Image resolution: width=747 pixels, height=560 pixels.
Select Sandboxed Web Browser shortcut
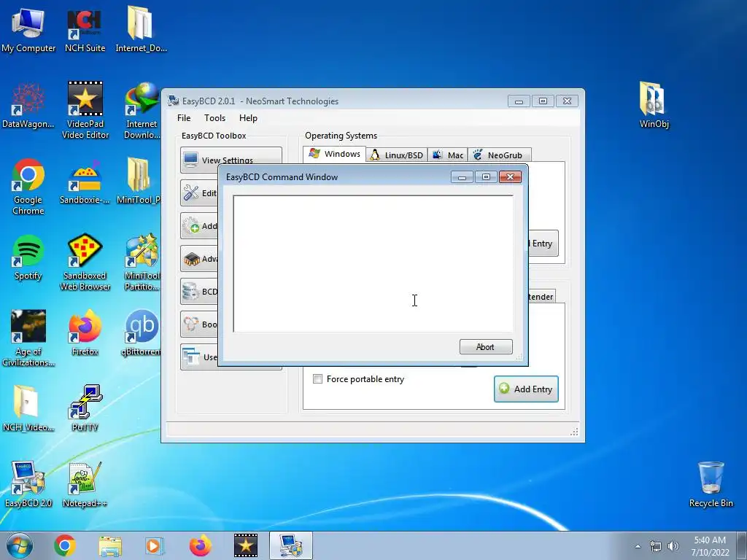[85, 262]
